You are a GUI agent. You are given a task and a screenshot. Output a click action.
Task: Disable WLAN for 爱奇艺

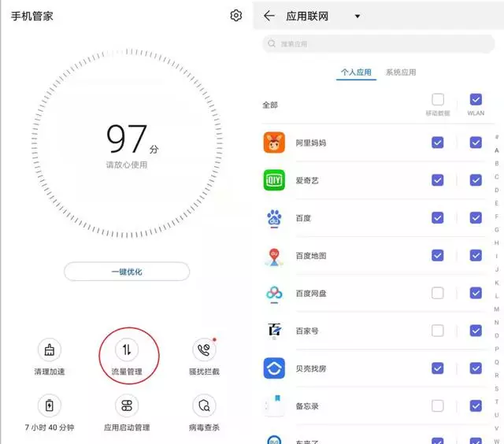tap(476, 180)
